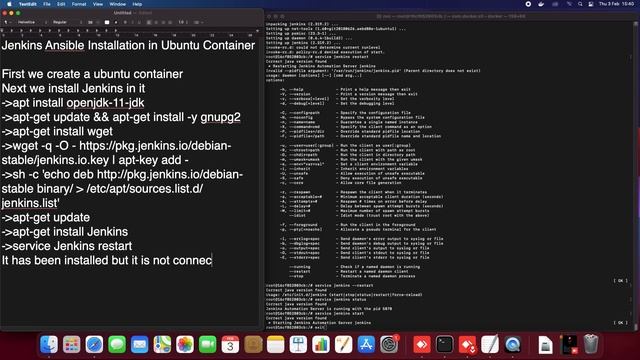Launch Safari from the Dock
640x360 pixels.
coord(94,344)
